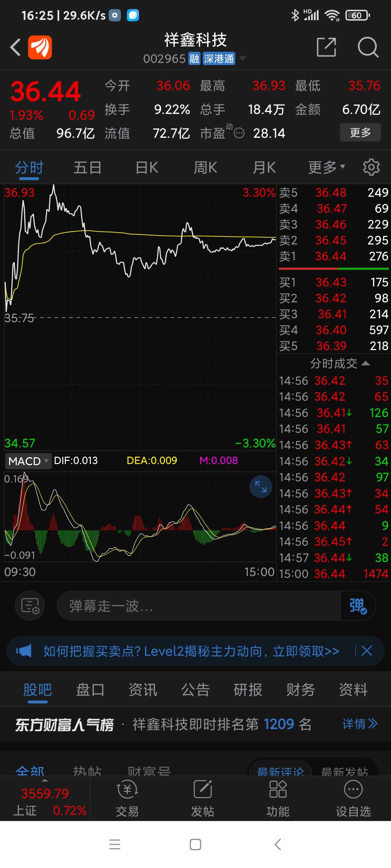The height and width of the screenshot is (868, 391).
Task: Tap the Wi-Fi icon in status bar
Action: point(332,15)
